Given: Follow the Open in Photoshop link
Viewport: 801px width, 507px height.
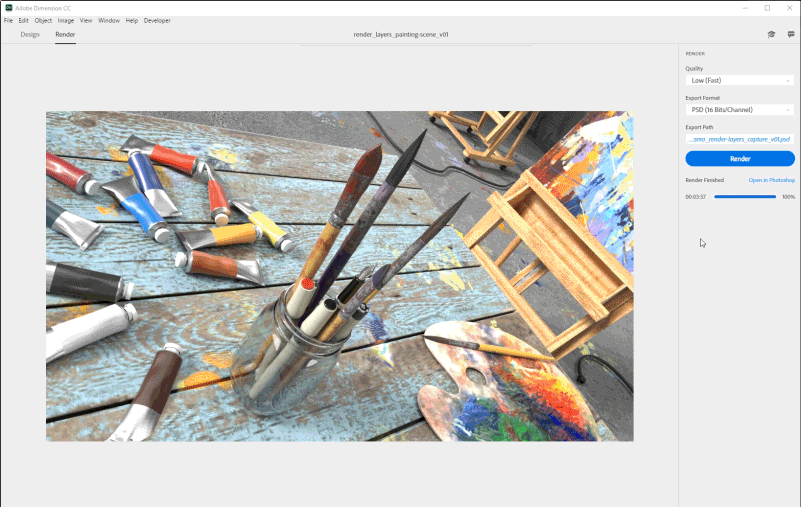Looking at the screenshot, I should [x=771, y=180].
